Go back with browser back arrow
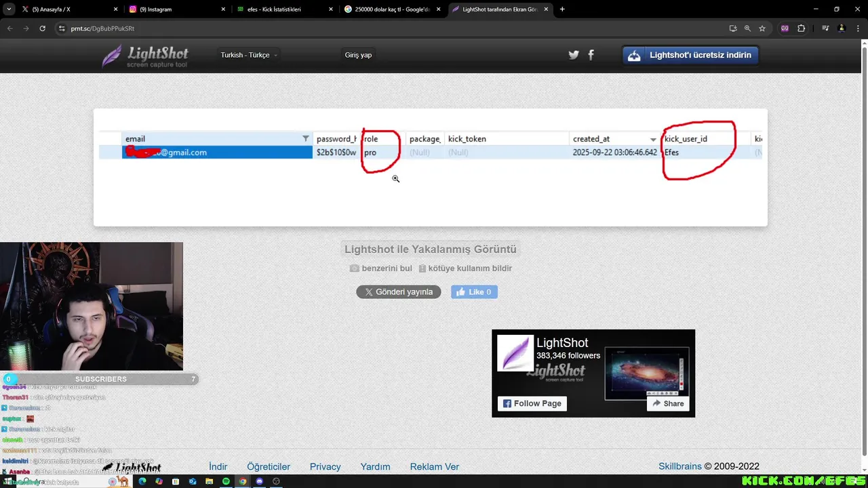The height and width of the screenshot is (488, 868). point(9,28)
